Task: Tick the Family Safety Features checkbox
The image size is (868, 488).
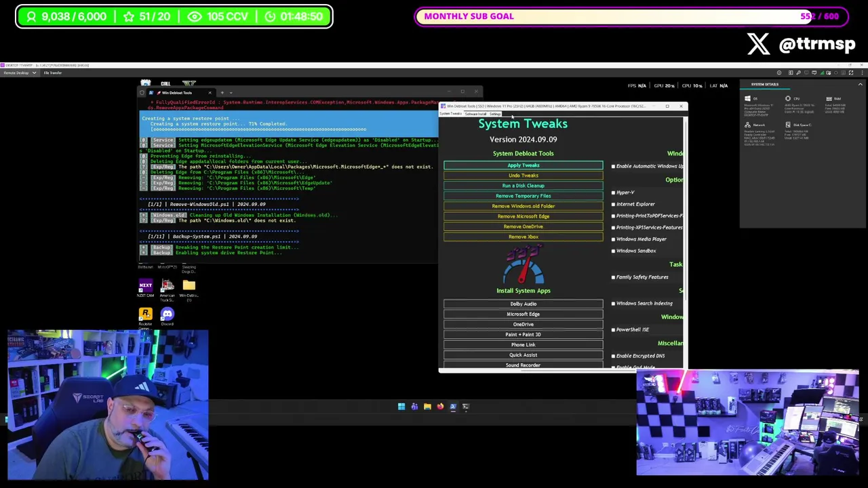Action: pos(613,277)
